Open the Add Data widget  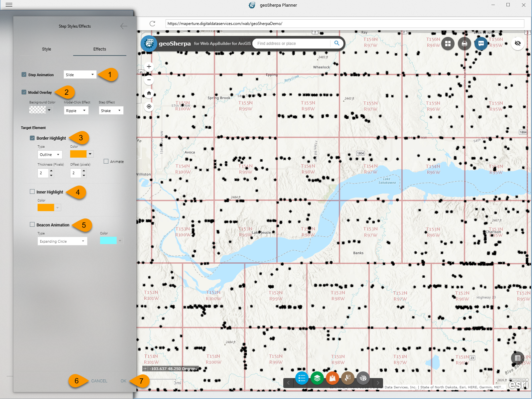click(332, 378)
